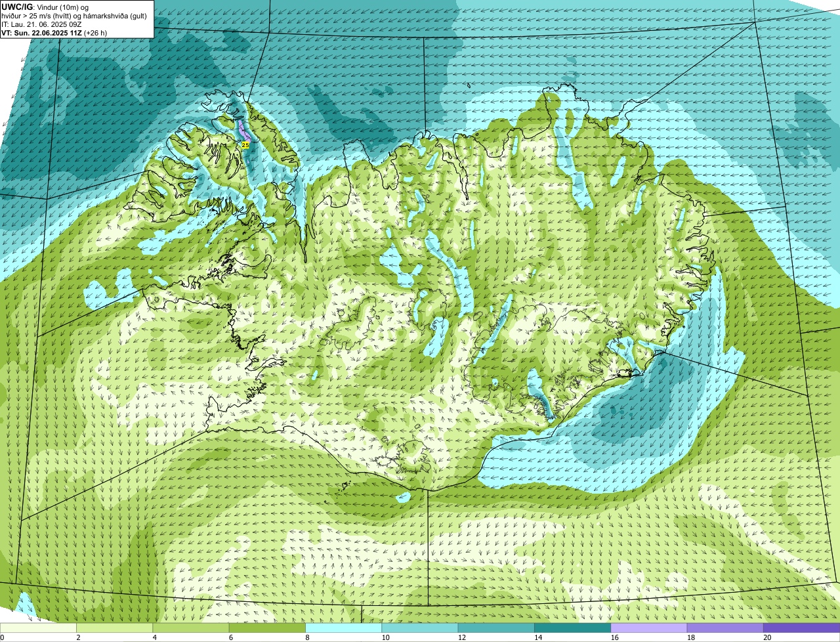This screenshot has height=642, width=840.
Task: Click the legend scale label "18"
Action: click(x=691, y=637)
